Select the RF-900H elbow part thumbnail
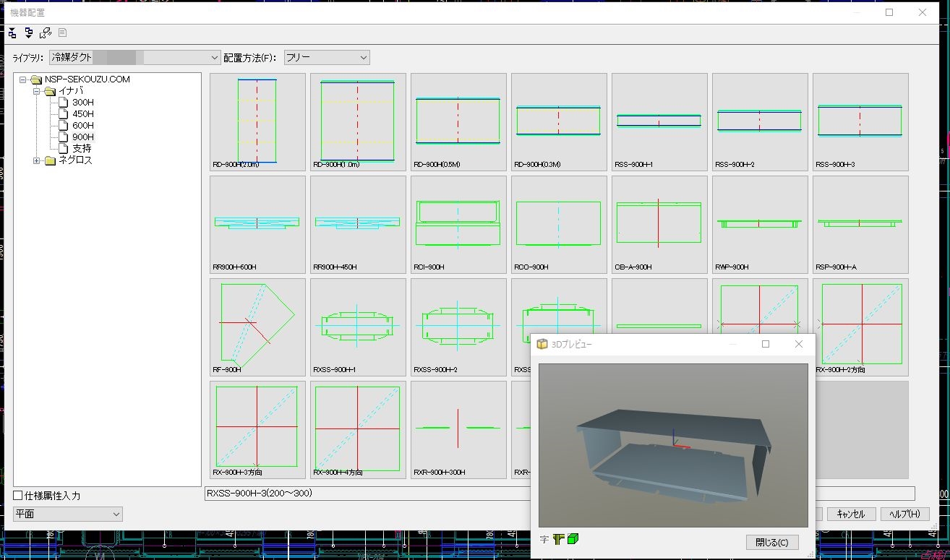The height and width of the screenshot is (560, 950). [257, 327]
